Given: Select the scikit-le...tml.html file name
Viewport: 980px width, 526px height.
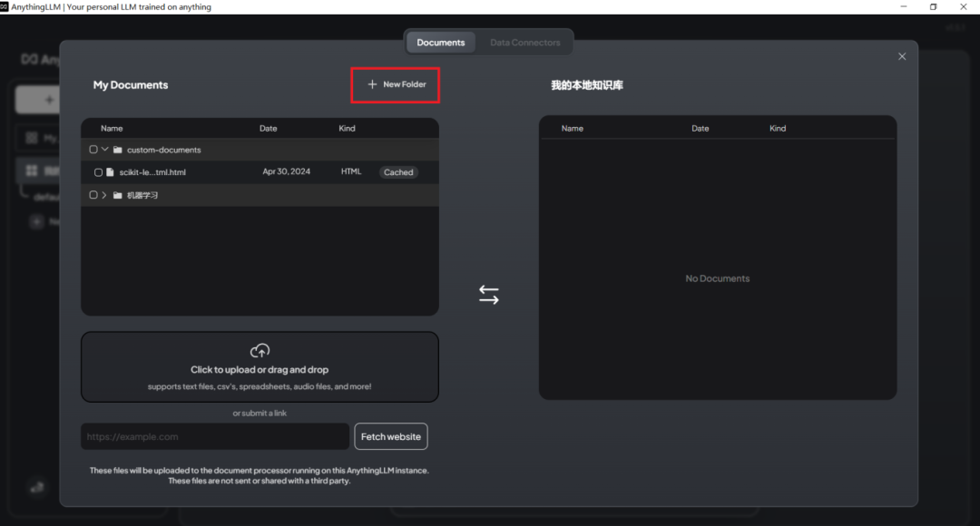Looking at the screenshot, I should tap(152, 172).
